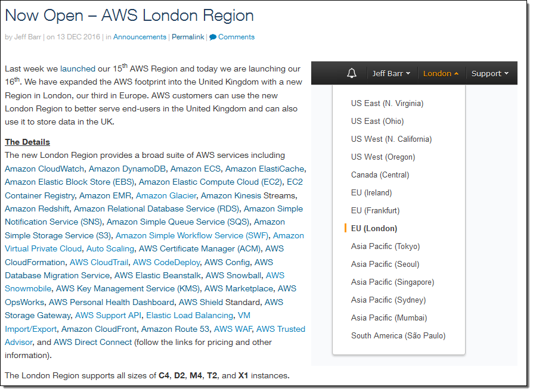This screenshot has height=392, width=533.
Task: Select Asia Pacific (Sydney) region
Action: coord(389,300)
